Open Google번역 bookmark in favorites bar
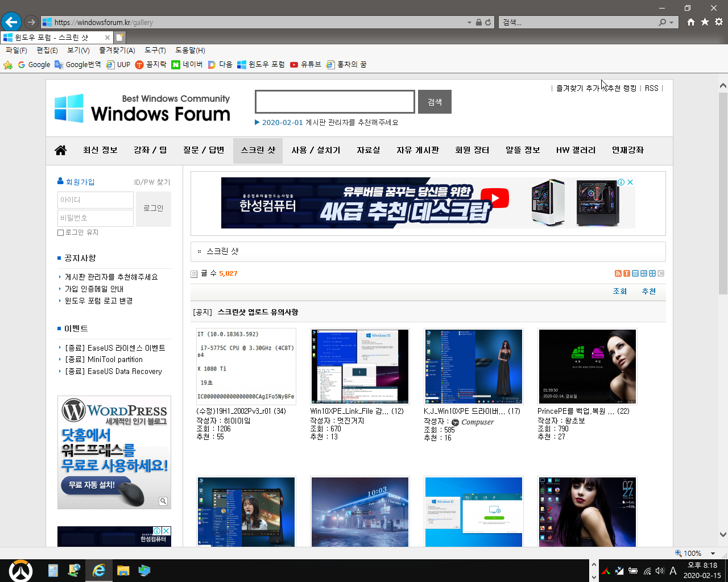Viewport: 728px width, 582px height. 78,65
